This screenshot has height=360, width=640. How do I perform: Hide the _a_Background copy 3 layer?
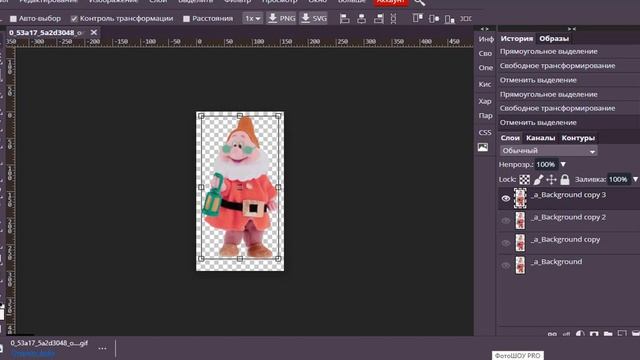(x=506, y=198)
